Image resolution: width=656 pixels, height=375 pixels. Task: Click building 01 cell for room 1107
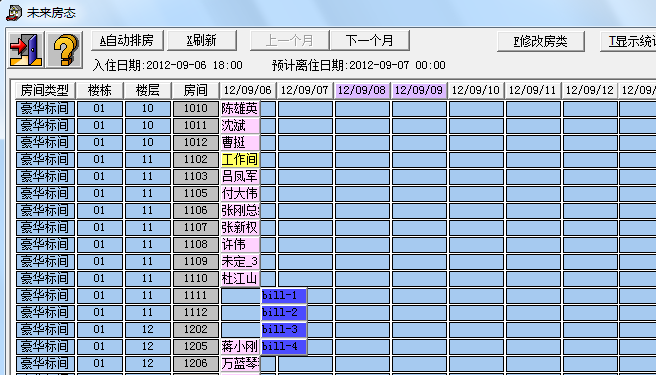[x=100, y=228]
